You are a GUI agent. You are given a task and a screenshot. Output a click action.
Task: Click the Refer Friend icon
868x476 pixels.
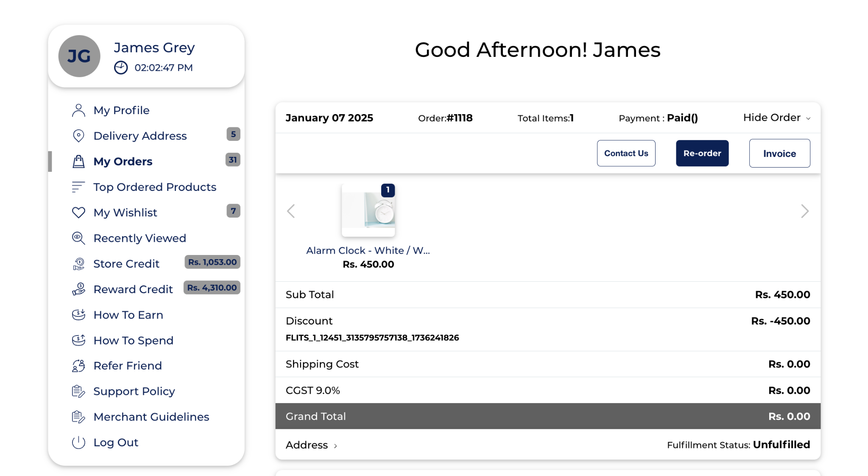[x=78, y=366]
